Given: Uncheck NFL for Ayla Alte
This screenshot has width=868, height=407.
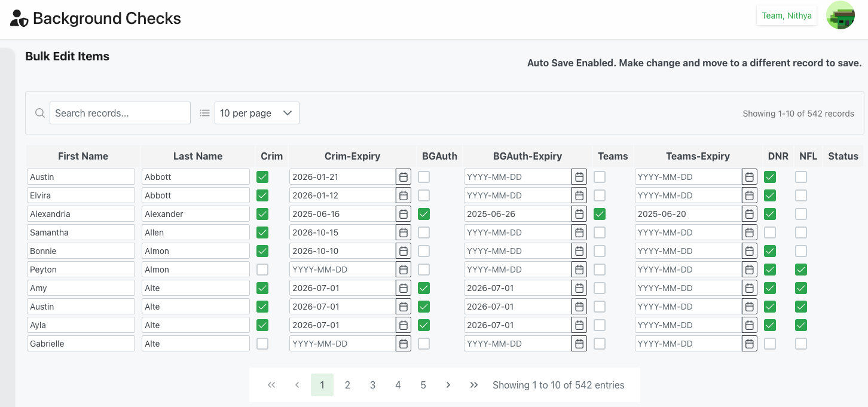Looking at the screenshot, I should tap(801, 325).
